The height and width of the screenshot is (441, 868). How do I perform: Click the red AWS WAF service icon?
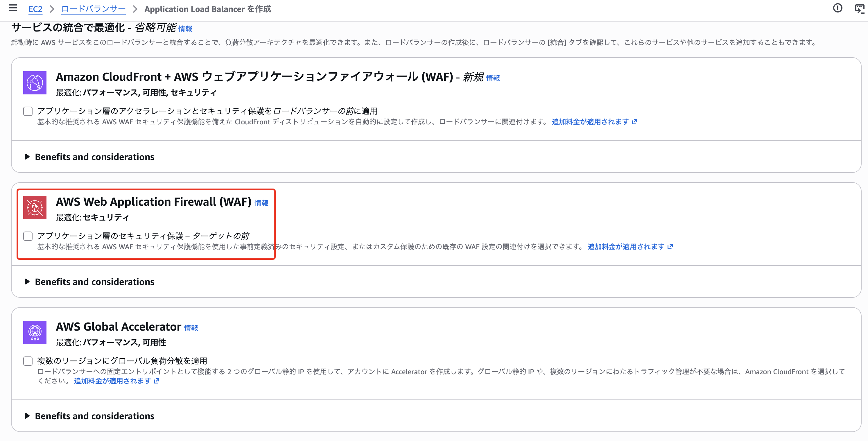click(x=35, y=207)
